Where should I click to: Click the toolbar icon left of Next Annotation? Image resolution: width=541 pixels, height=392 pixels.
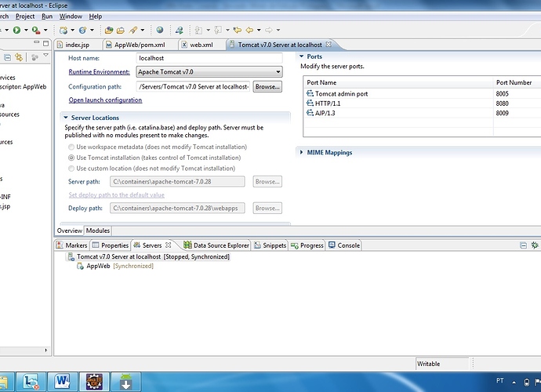pyautogui.click(x=180, y=30)
